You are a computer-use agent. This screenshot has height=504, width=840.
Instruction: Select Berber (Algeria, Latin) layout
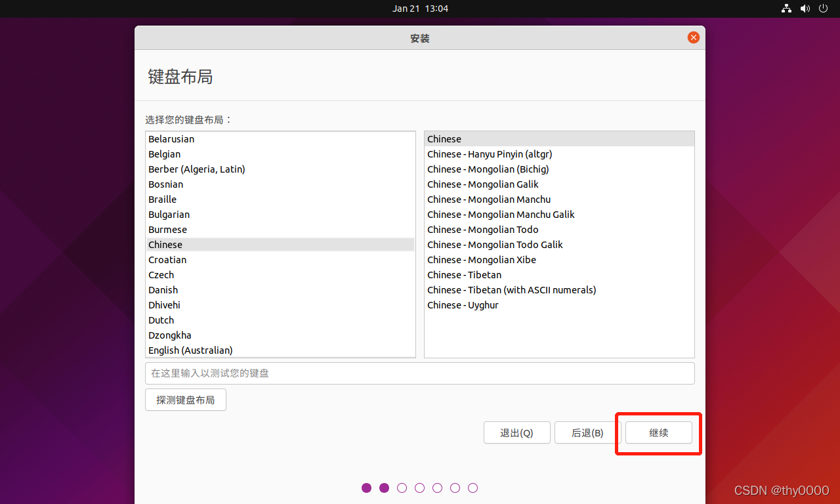pyautogui.click(x=281, y=169)
